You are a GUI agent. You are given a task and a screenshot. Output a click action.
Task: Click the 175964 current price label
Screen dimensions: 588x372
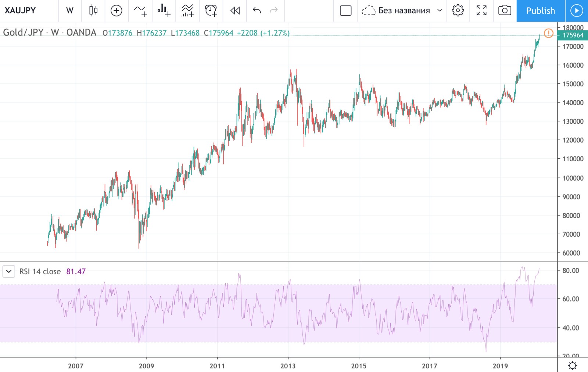(573, 35)
